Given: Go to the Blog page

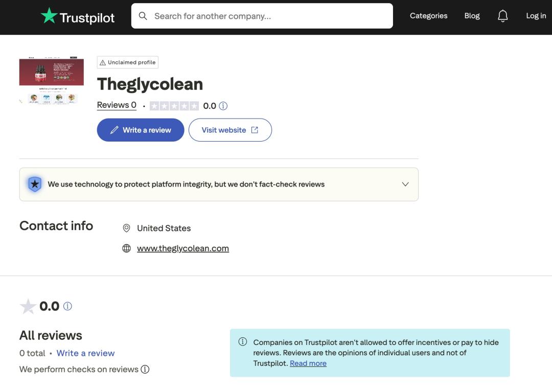Looking at the screenshot, I should [472, 16].
